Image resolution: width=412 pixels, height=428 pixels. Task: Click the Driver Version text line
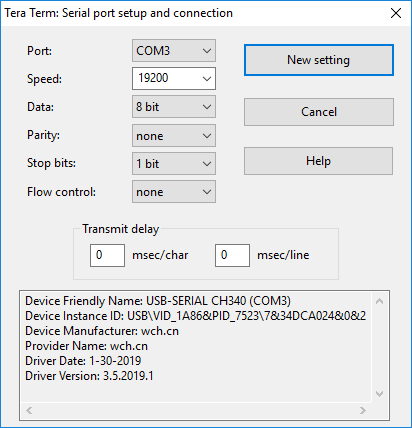89,376
